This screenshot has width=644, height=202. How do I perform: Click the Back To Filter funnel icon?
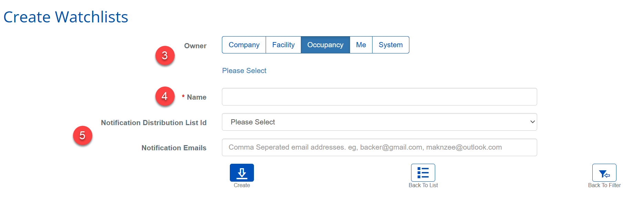[x=604, y=173]
